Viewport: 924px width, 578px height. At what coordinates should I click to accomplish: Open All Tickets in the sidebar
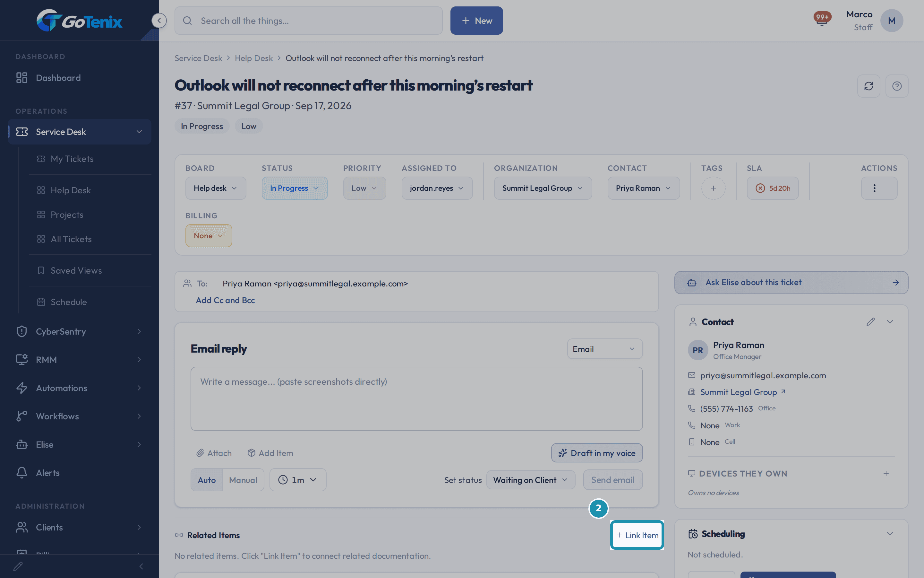point(90,239)
